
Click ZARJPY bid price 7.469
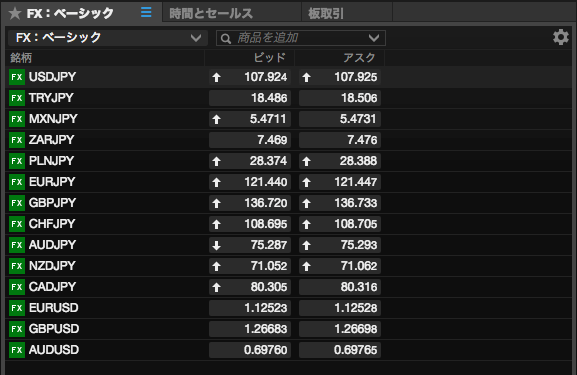[250, 140]
